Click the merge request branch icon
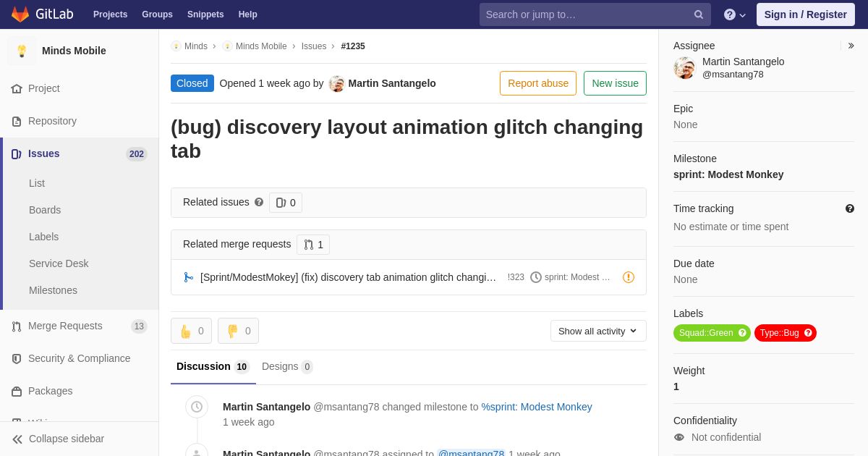This screenshot has width=868, height=456. (188, 277)
